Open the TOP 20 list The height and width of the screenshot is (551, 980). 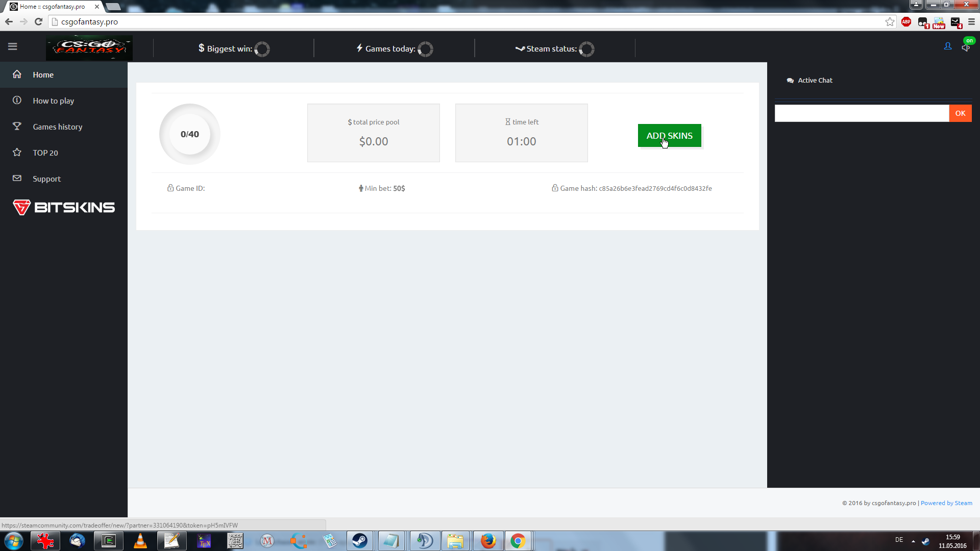coord(45,153)
